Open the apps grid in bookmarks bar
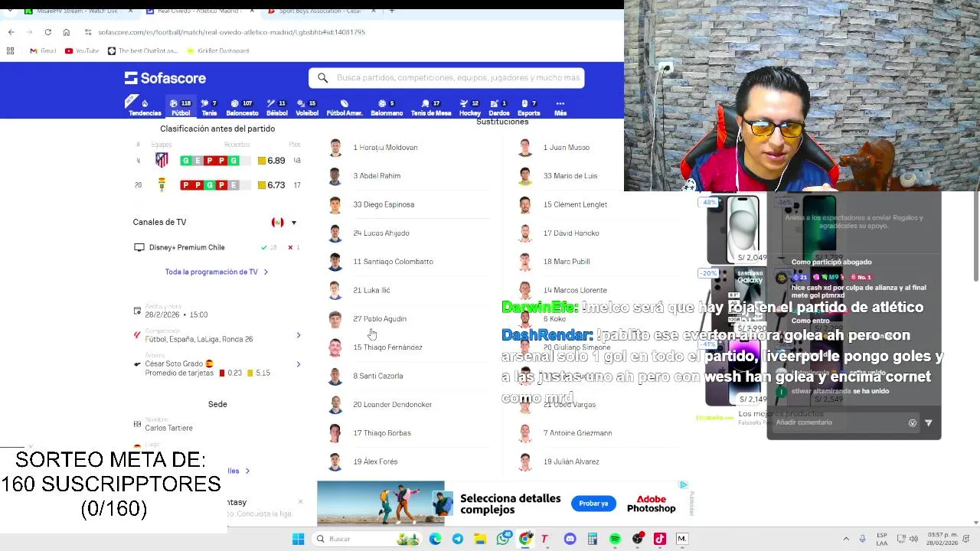The width and height of the screenshot is (980, 551). click(10, 51)
